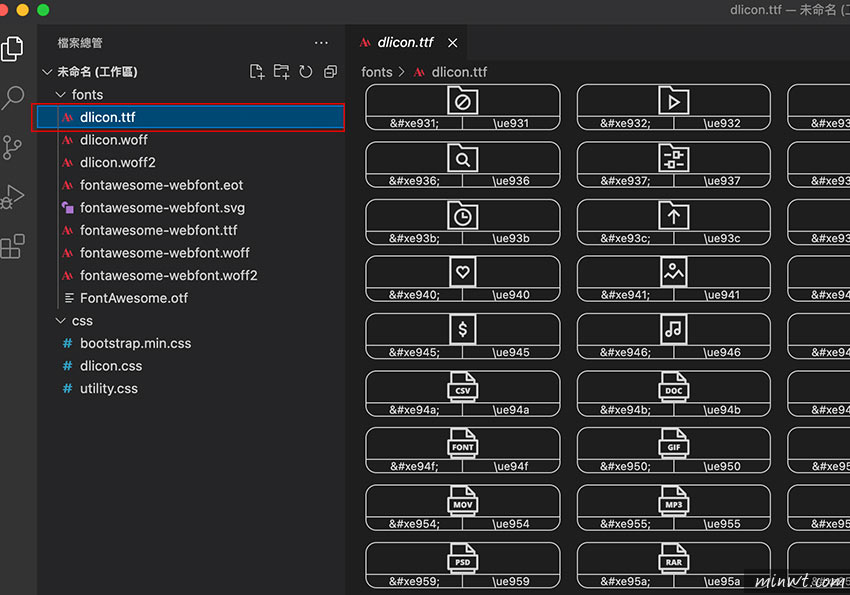
Task: Click the &#xe94a; HTML entity code
Action: pyautogui.click(x=414, y=410)
